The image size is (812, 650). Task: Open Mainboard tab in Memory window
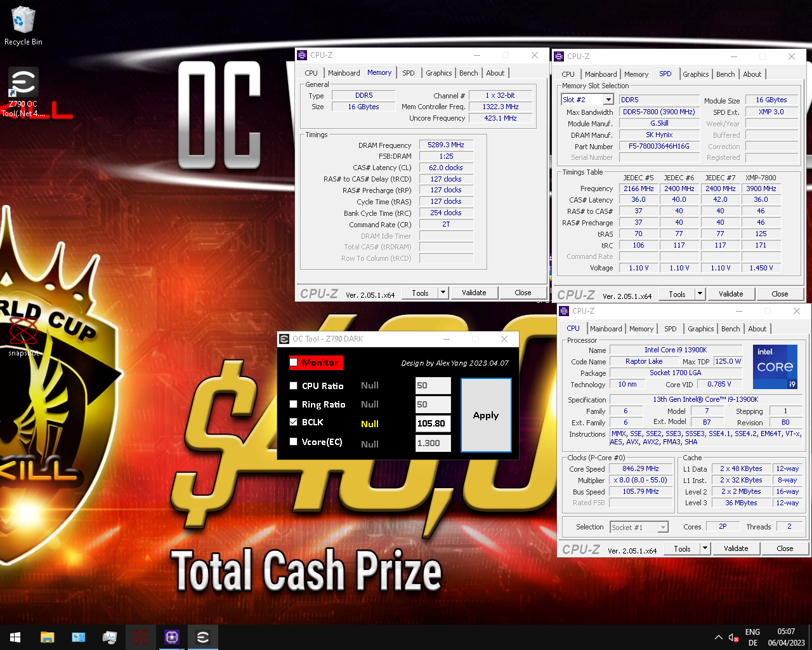pyautogui.click(x=344, y=73)
